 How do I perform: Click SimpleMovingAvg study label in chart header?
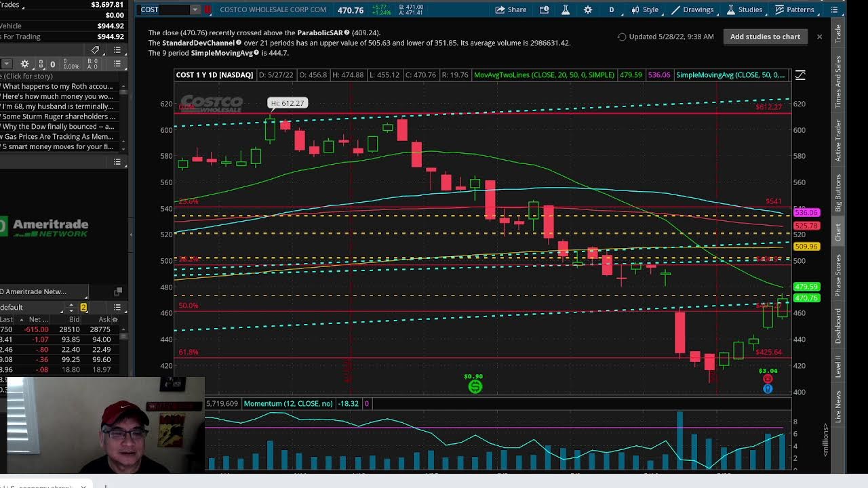pos(730,75)
